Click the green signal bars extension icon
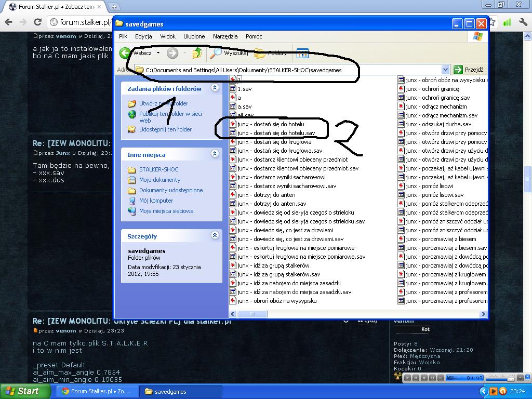The width and height of the screenshot is (532, 399). tap(507, 22)
